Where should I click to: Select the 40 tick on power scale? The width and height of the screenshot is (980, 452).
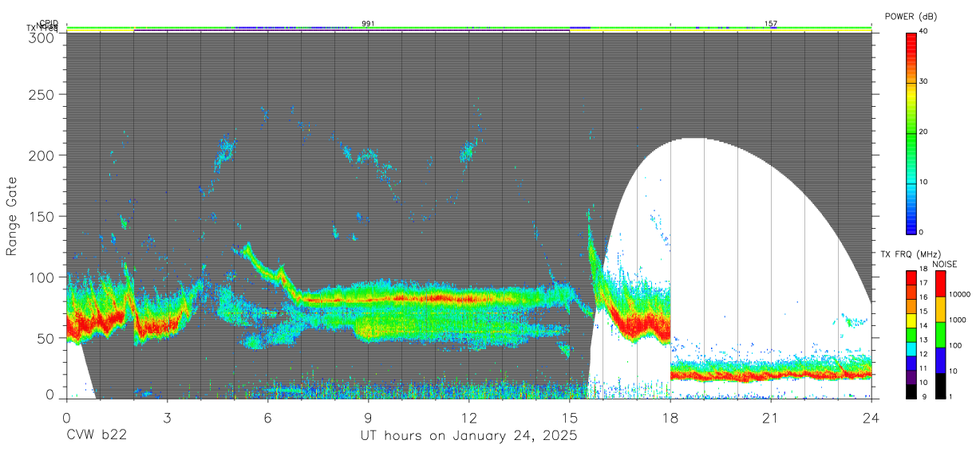pos(924,31)
